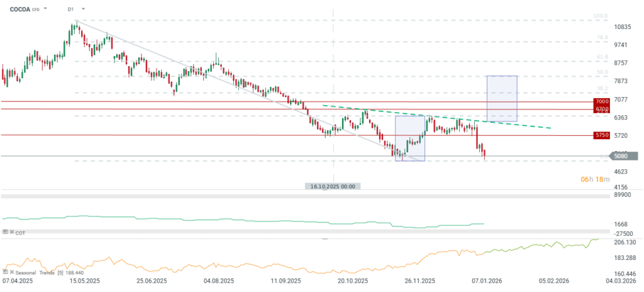Viewport: 644px width, 292px height.
Task: Select the upper blue projection rectangle
Action: (501, 98)
